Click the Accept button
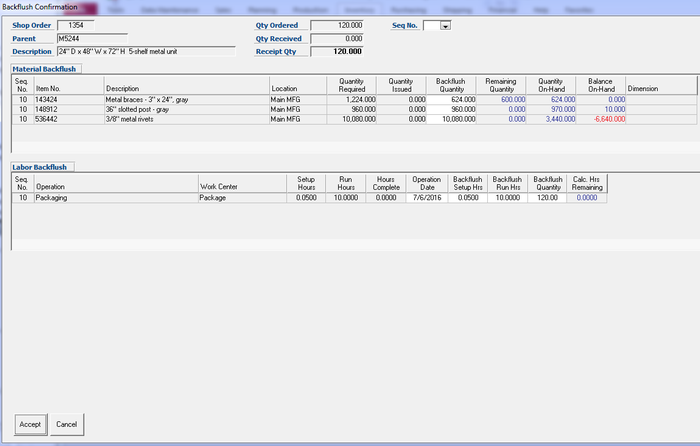Image resolution: width=700 pixels, height=446 pixels. point(30,424)
